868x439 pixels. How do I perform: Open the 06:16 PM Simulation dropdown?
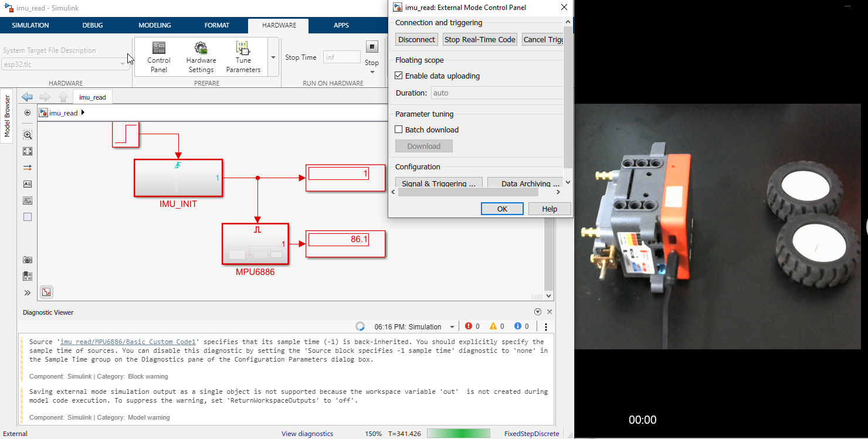click(x=452, y=327)
